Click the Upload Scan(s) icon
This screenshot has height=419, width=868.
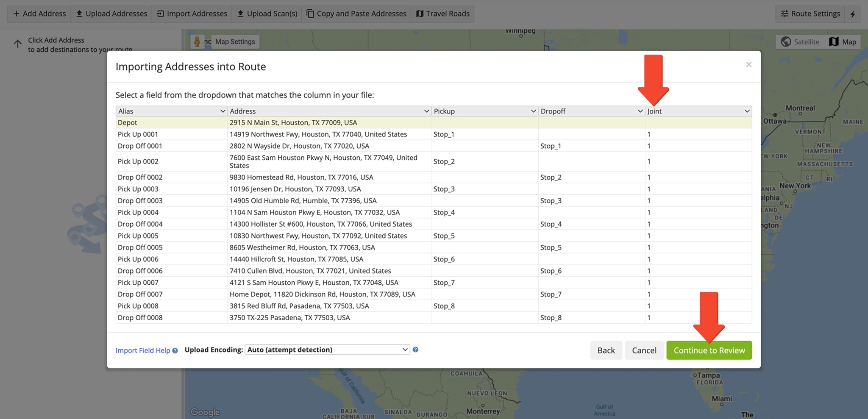[x=241, y=14]
